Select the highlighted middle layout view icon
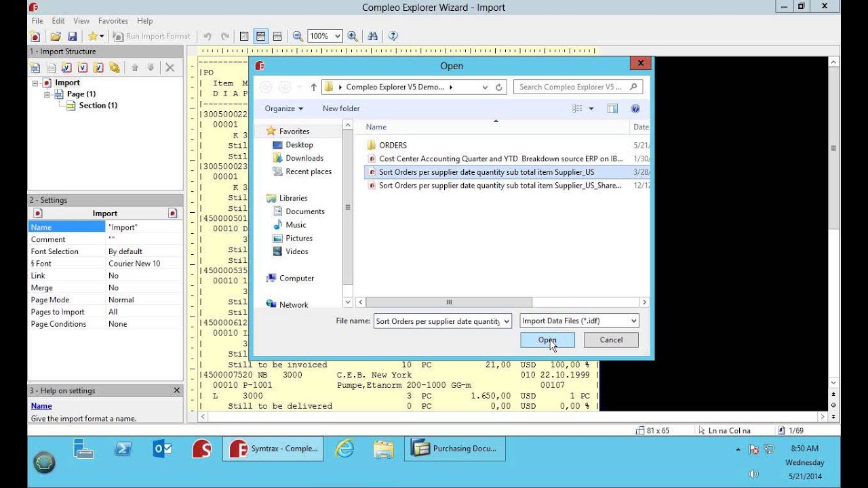868x488 pixels. 260,36
